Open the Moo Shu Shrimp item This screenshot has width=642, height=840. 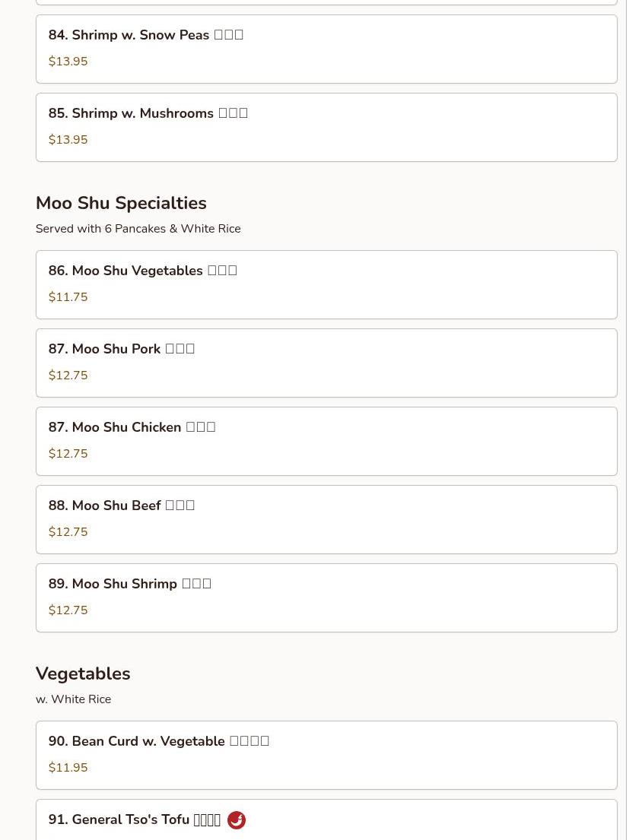coord(326,598)
